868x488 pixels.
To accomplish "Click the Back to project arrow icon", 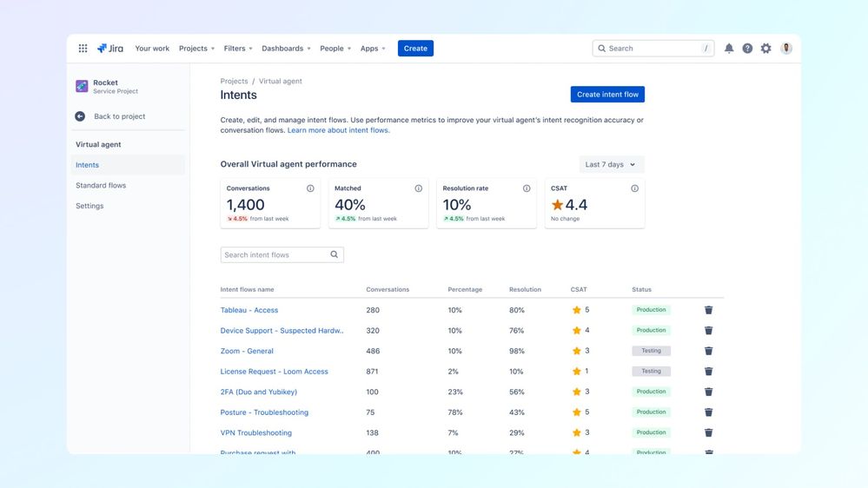I will [x=80, y=116].
